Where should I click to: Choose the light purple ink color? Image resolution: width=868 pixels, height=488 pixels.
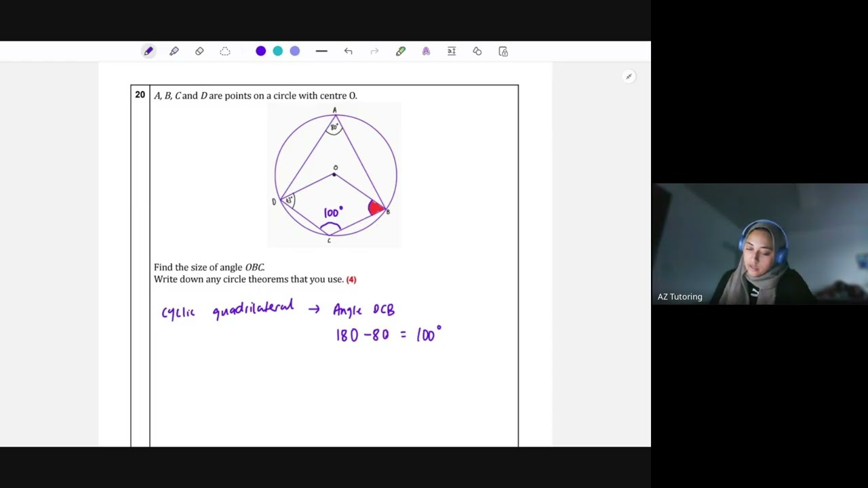point(295,52)
